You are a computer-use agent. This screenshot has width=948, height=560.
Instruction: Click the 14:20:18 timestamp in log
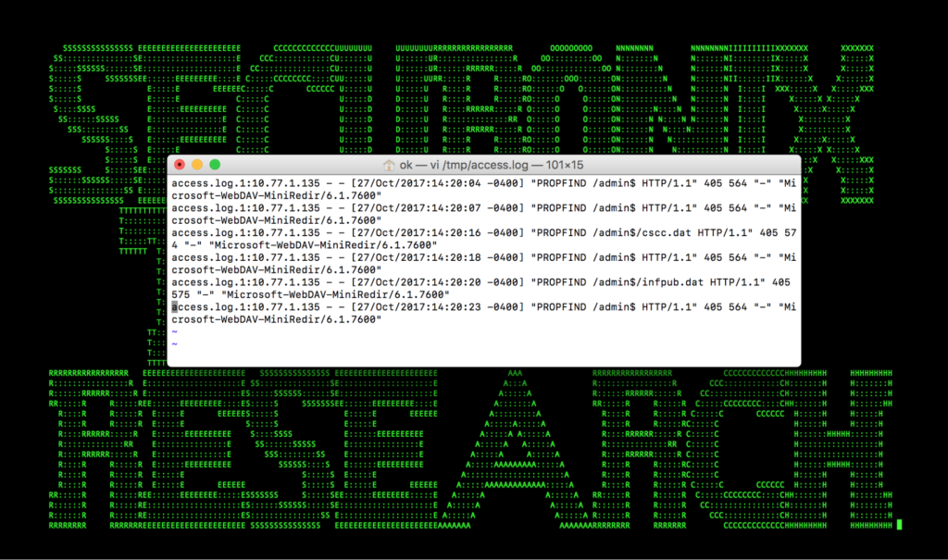pos(456,257)
